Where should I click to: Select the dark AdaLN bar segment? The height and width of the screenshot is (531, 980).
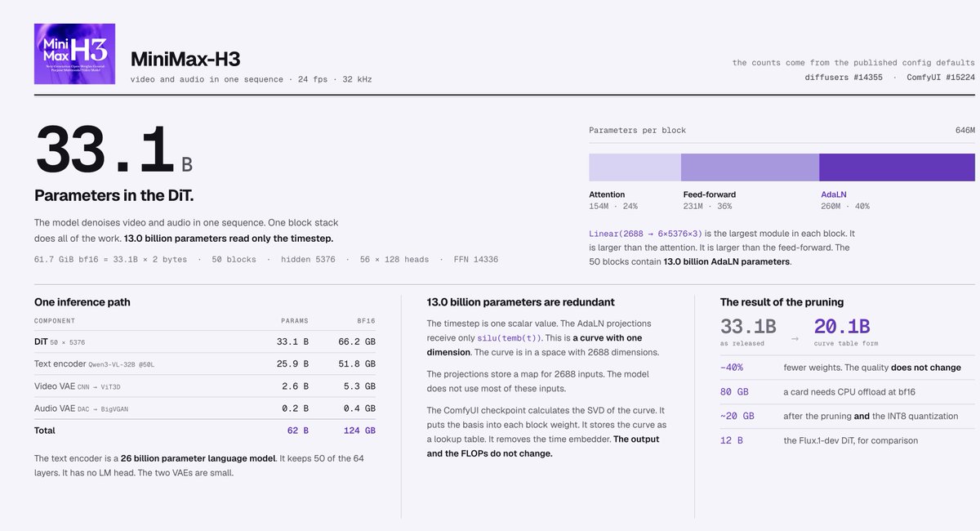[x=897, y=167]
